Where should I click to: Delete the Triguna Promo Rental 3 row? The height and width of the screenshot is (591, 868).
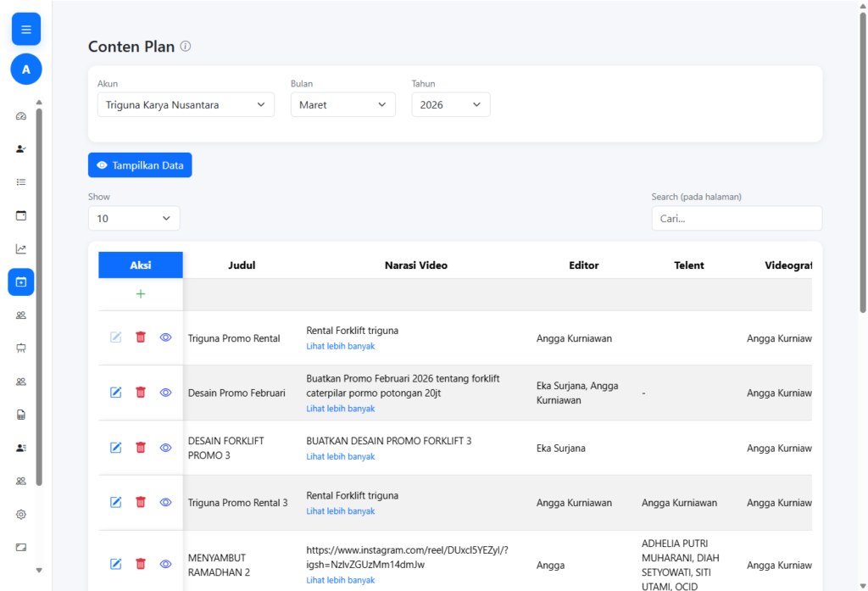[141, 502]
